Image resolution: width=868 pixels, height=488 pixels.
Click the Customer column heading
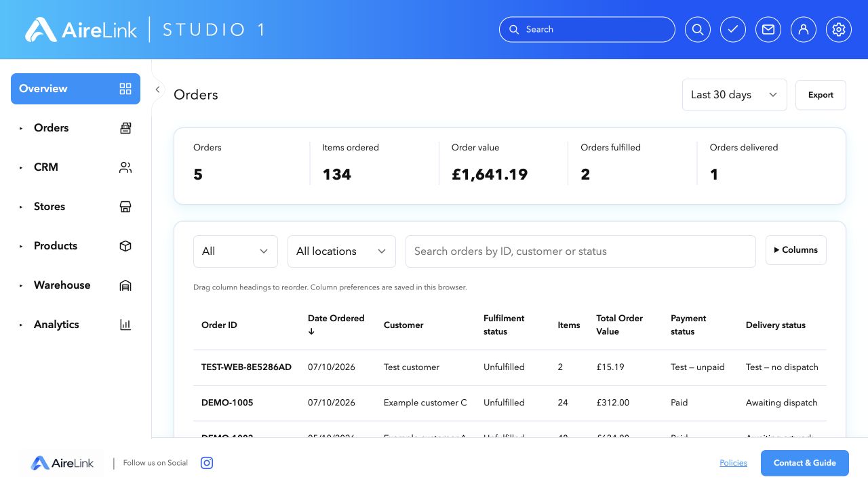[403, 325]
